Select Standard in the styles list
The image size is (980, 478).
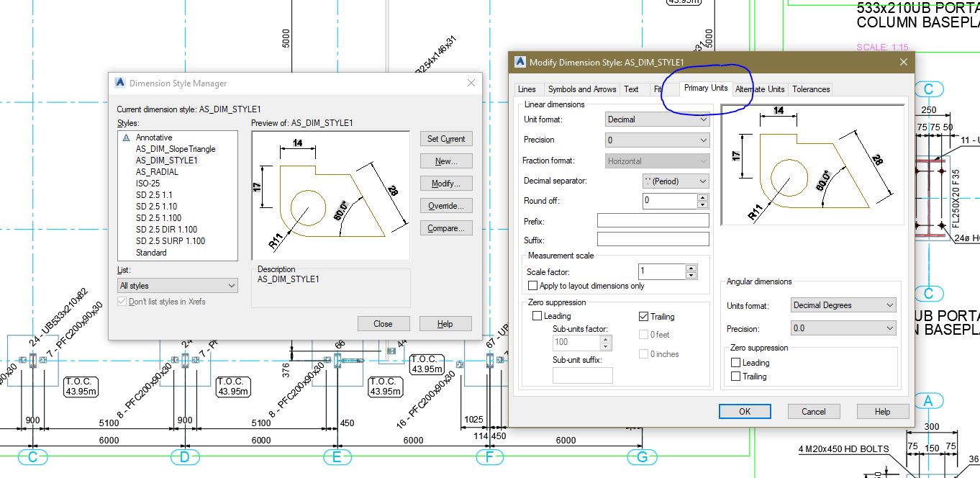click(151, 253)
